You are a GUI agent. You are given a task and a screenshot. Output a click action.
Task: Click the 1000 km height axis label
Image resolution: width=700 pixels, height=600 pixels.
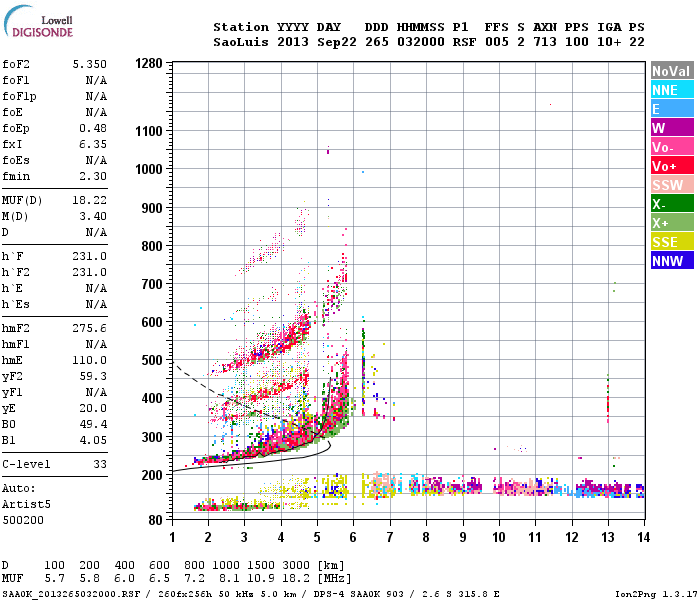[149, 169]
